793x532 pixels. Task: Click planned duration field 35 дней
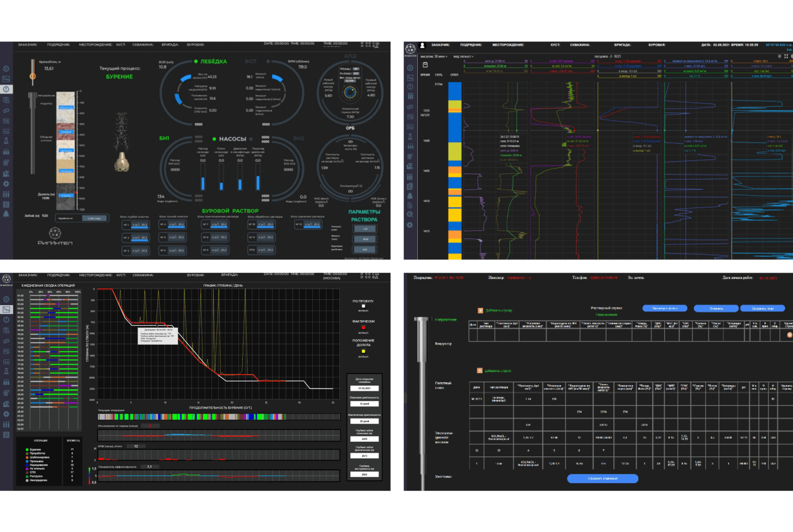point(364,403)
